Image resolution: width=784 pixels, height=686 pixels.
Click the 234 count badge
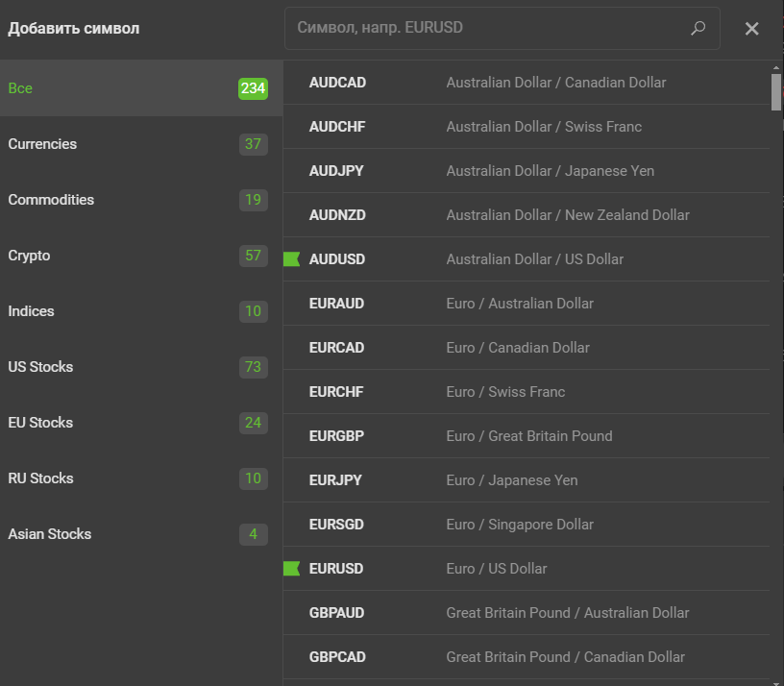click(253, 88)
